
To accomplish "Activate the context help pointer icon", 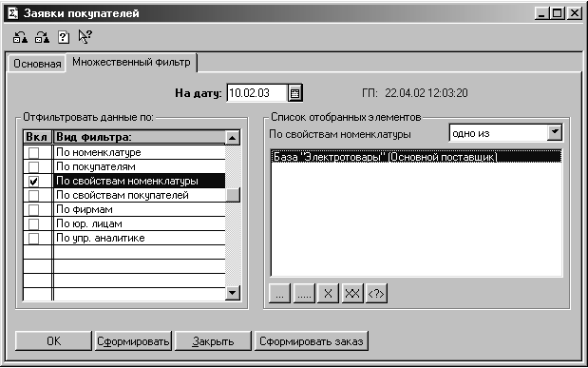I will coord(85,37).
